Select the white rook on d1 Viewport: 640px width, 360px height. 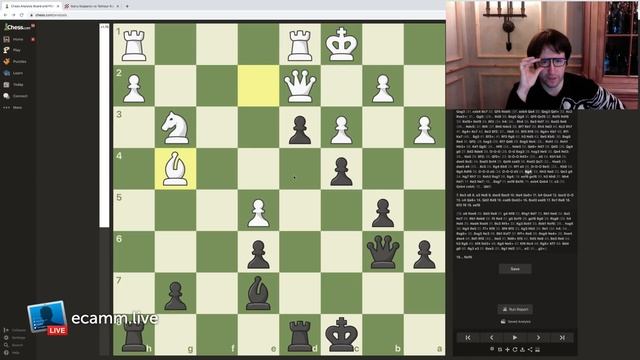click(x=300, y=44)
